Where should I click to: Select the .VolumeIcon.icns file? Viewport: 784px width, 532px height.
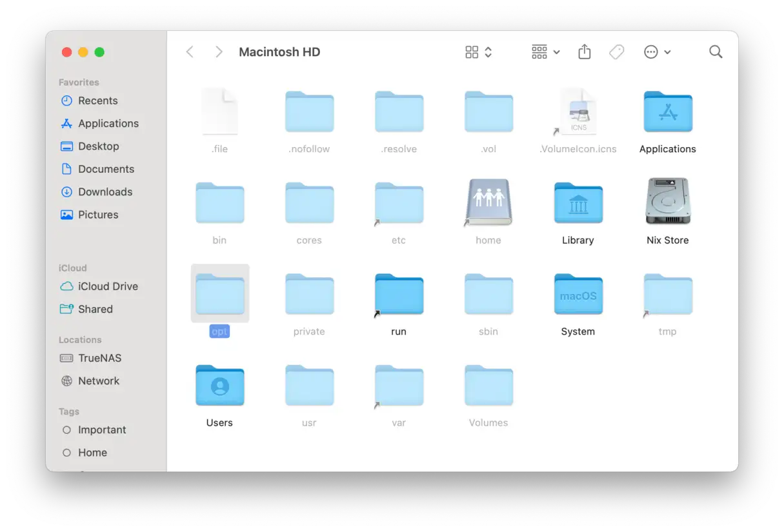click(578, 113)
